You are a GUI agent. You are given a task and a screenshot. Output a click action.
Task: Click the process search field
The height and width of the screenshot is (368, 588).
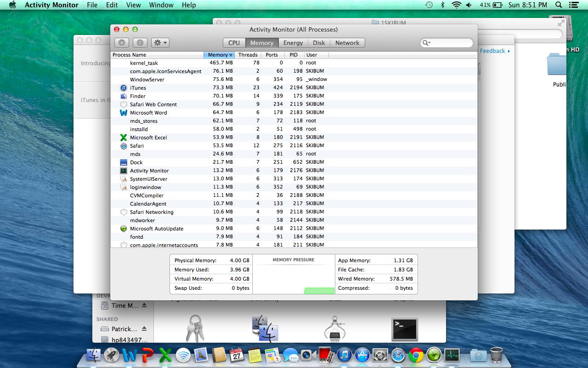[x=447, y=43]
